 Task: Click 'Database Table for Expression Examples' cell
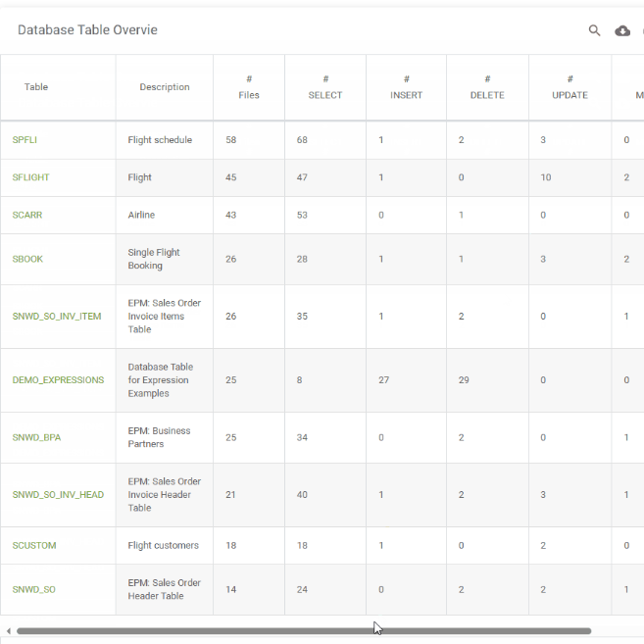coord(165,380)
